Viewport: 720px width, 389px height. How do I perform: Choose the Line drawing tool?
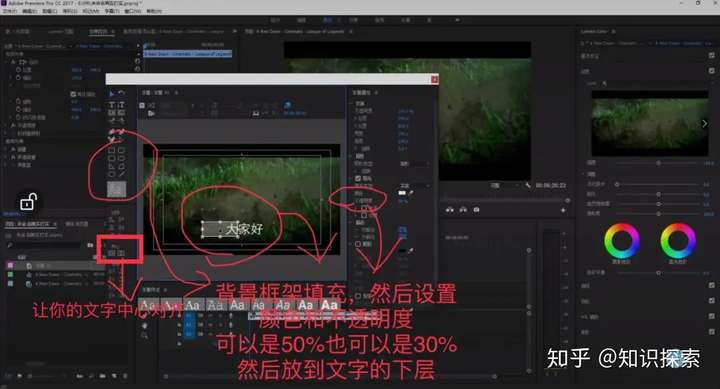(x=121, y=174)
